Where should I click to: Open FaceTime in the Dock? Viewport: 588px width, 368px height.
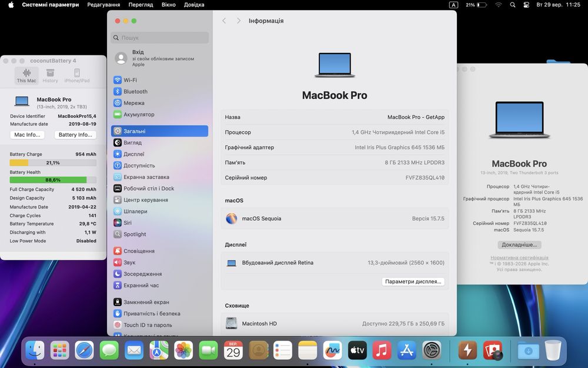pos(208,350)
